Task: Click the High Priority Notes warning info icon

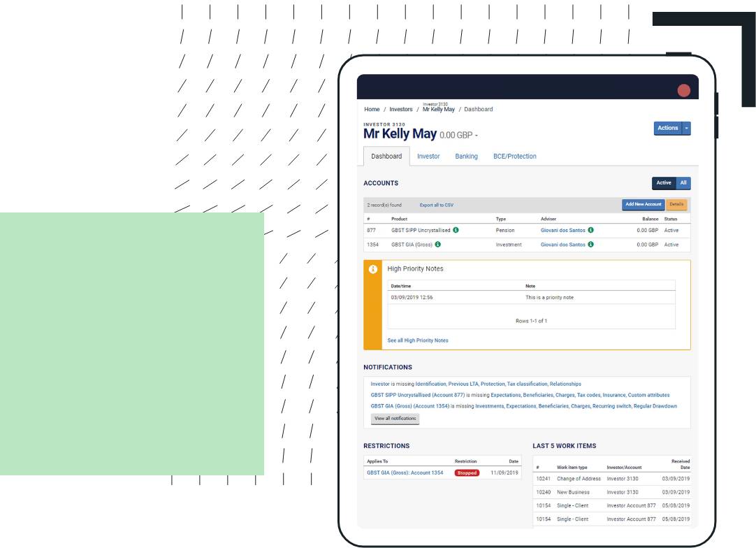Action: click(x=372, y=268)
